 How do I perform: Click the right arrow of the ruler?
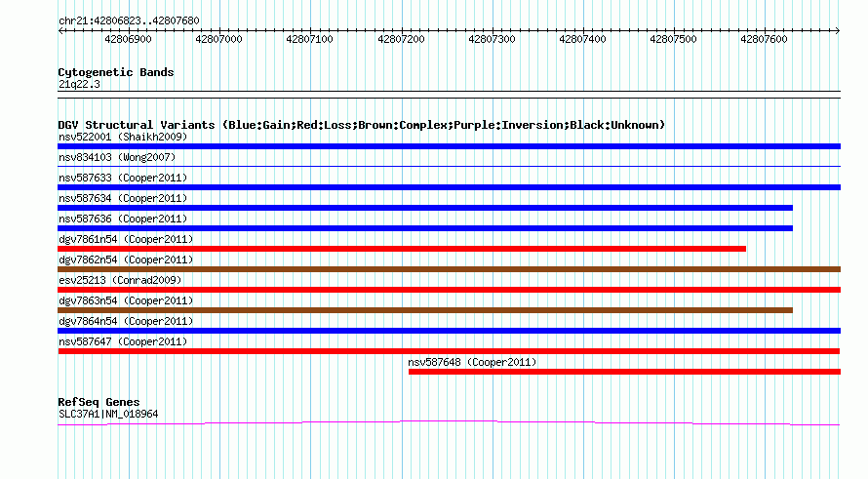(838, 31)
